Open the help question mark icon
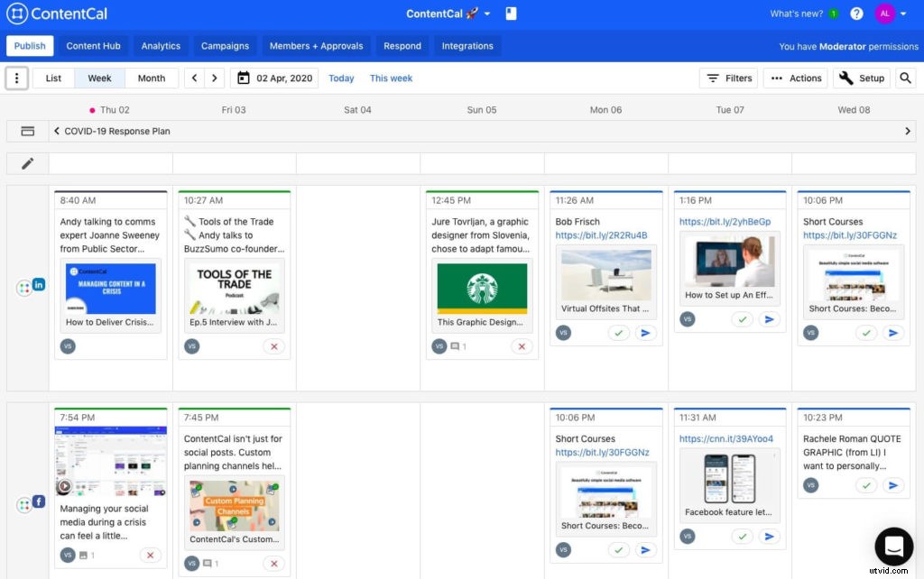Viewport: 924px width, 579px height. click(855, 14)
